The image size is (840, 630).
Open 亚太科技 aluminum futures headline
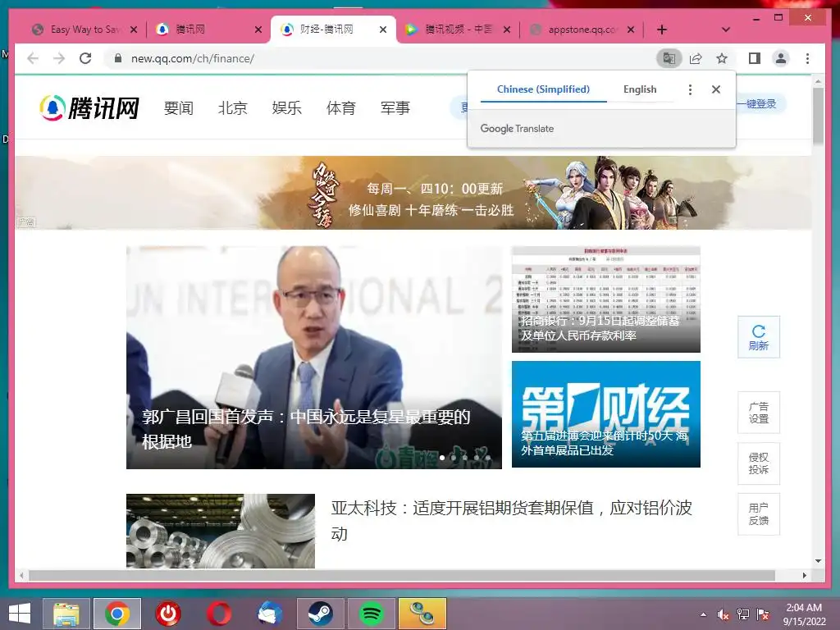pos(512,520)
